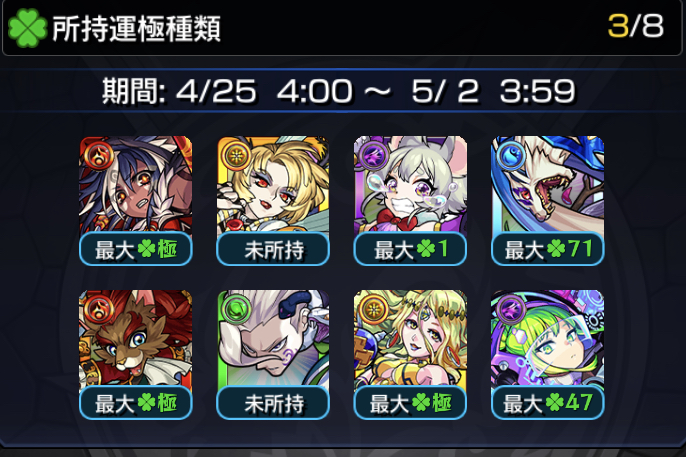
Task: Click the 最大 71 luck label
Action: (x=548, y=249)
